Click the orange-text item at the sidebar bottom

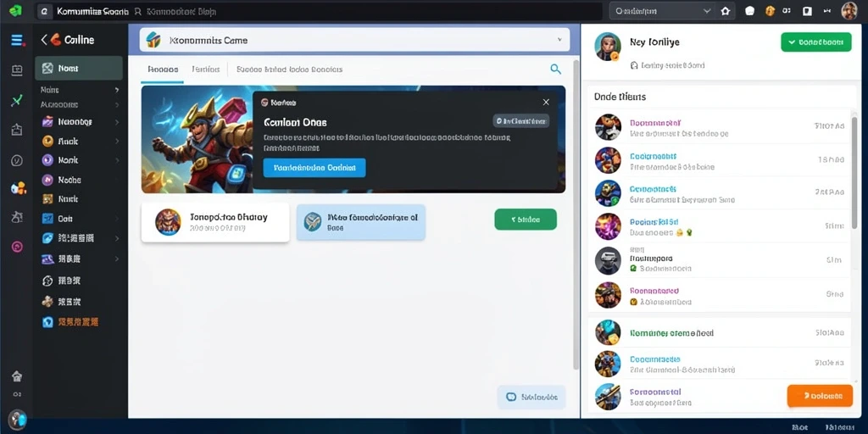tap(78, 321)
